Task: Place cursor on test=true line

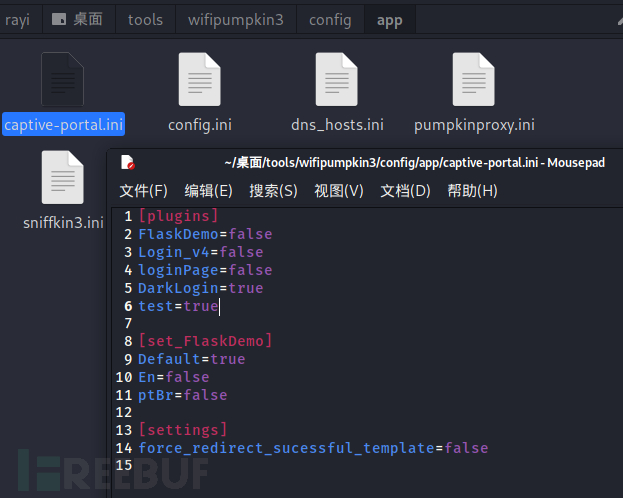Action: [x=178, y=306]
